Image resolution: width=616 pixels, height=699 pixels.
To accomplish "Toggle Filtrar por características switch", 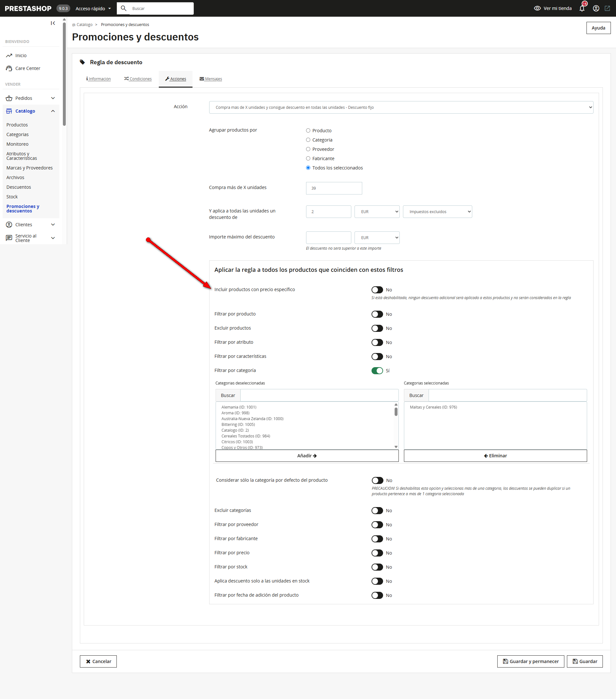I will tap(377, 357).
